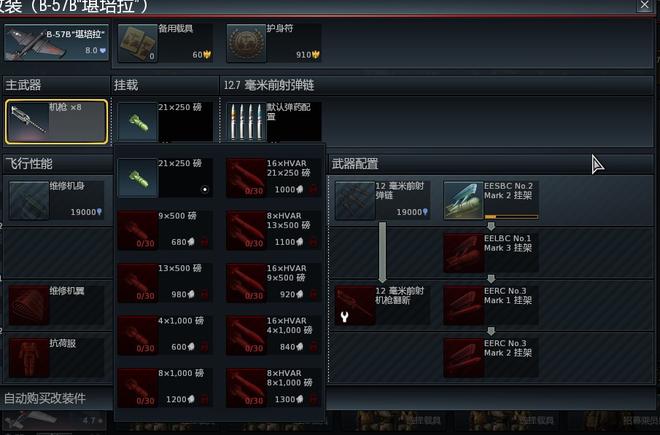The width and height of the screenshot is (660, 435).
Task: Pick the 16×HVAR 21×250 磅 loadout
Action: coord(273,178)
